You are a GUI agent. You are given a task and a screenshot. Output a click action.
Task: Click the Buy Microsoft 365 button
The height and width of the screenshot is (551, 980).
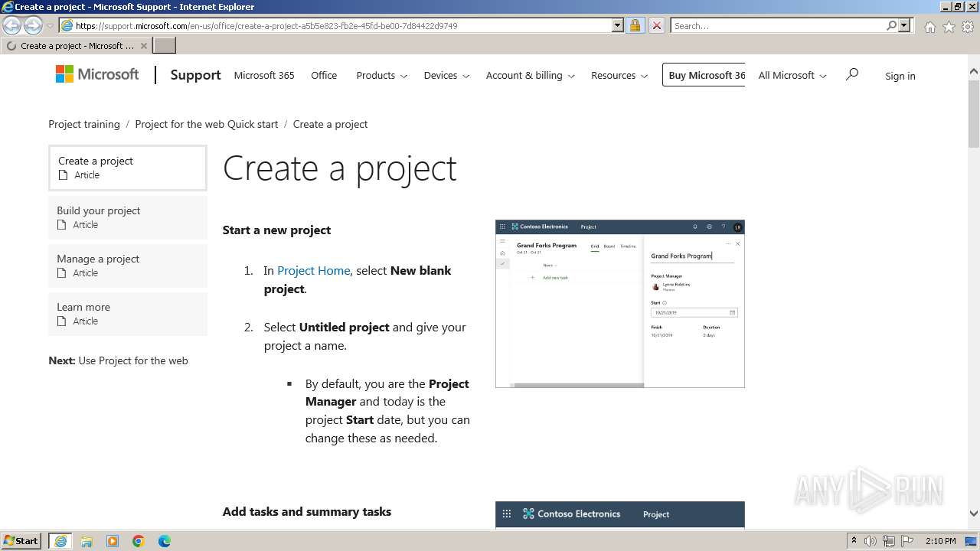click(704, 75)
